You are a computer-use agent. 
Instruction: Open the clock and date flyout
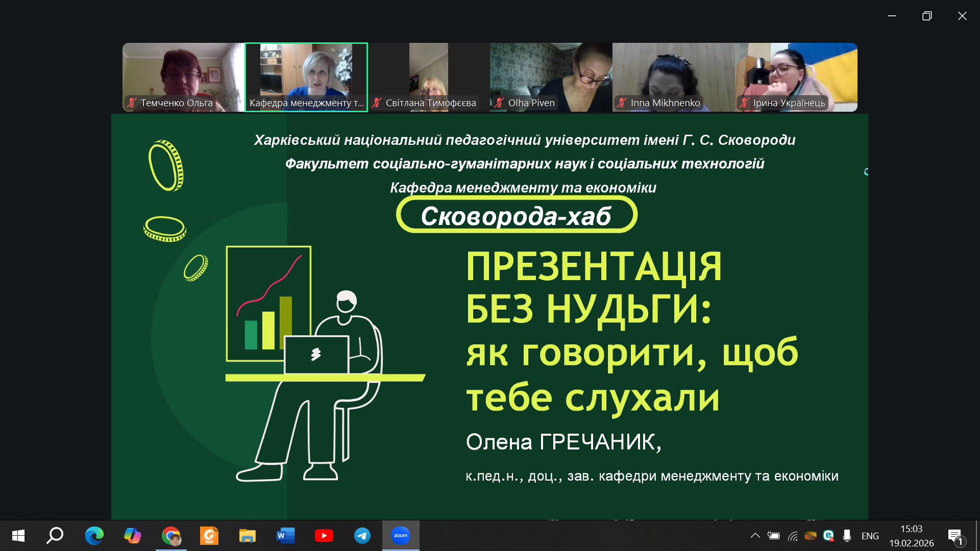[911, 536]
